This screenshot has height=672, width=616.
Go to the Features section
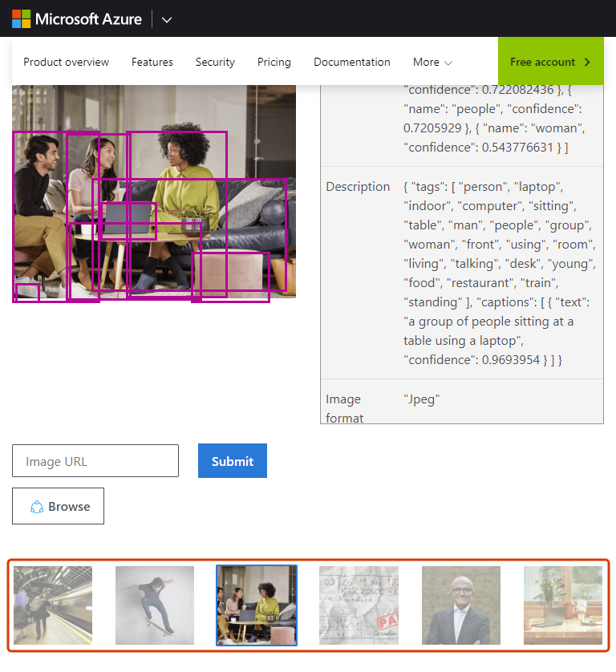pyautogui.click(x=152, y=62)
